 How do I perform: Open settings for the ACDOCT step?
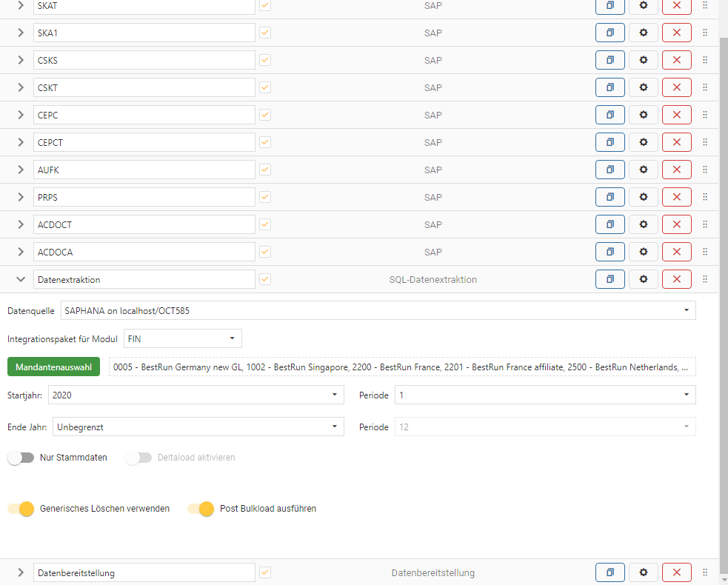643,224
